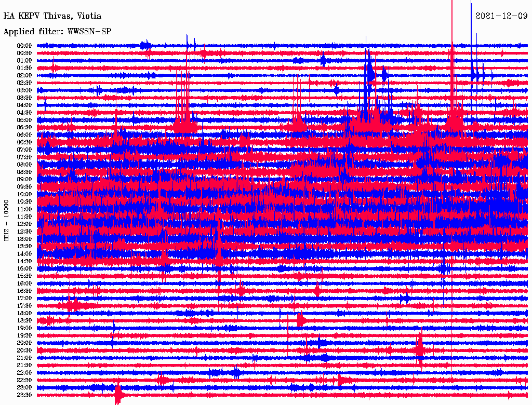This screenshot has height=405, width=532.
Task: Select the 07:30 time label
Action: pyautogui.click(x=24, y=157)
